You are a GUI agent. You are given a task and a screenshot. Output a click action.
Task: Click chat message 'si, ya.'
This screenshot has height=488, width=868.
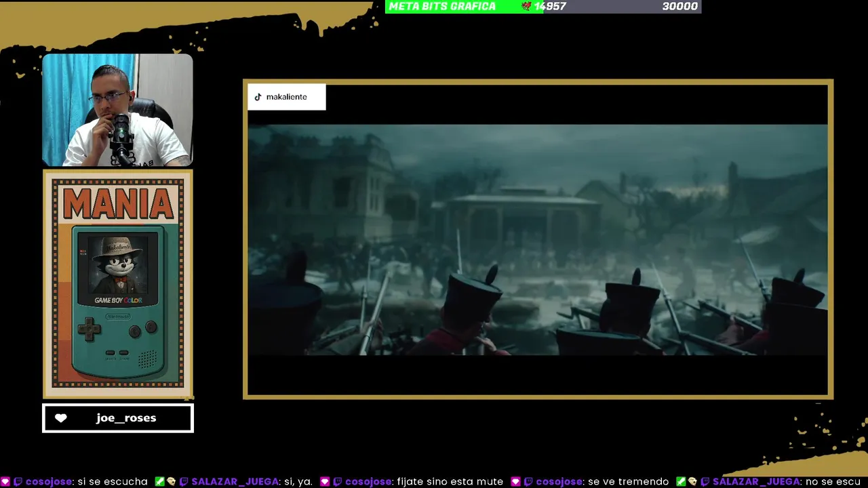click(x=298, y=481)
